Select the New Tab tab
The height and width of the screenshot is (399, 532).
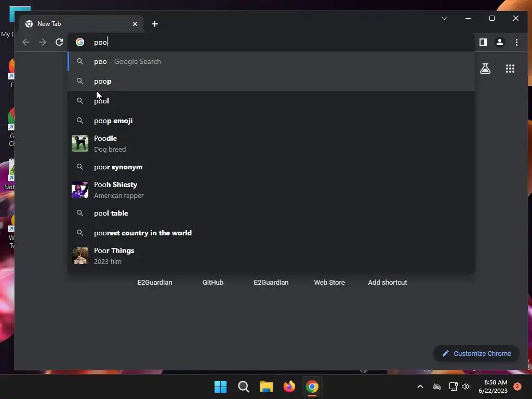point(82,24)
